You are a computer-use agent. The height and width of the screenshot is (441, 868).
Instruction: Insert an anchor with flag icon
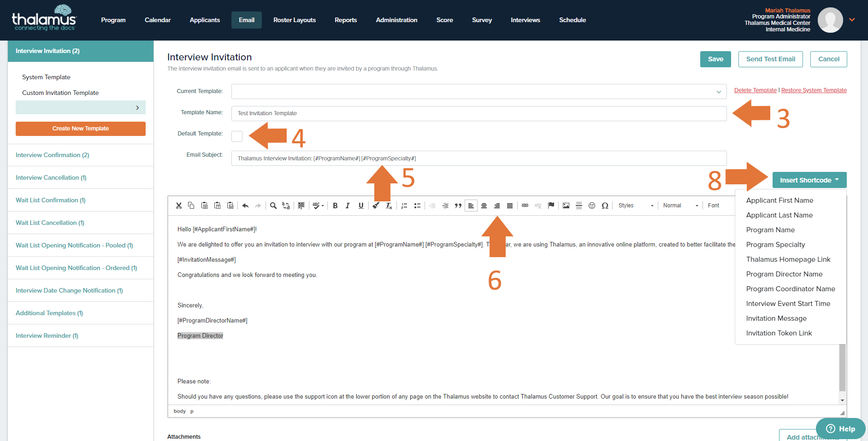point(551,206)
